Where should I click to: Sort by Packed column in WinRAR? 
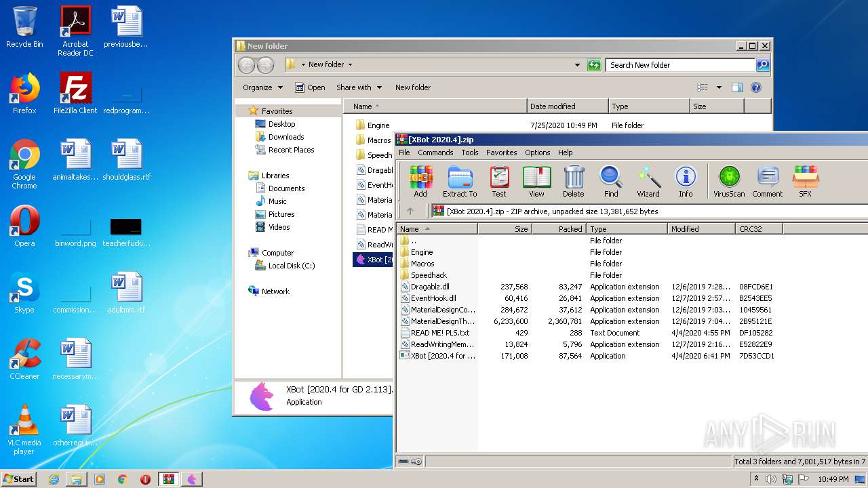pyautogui.click(x=559, y=229)
